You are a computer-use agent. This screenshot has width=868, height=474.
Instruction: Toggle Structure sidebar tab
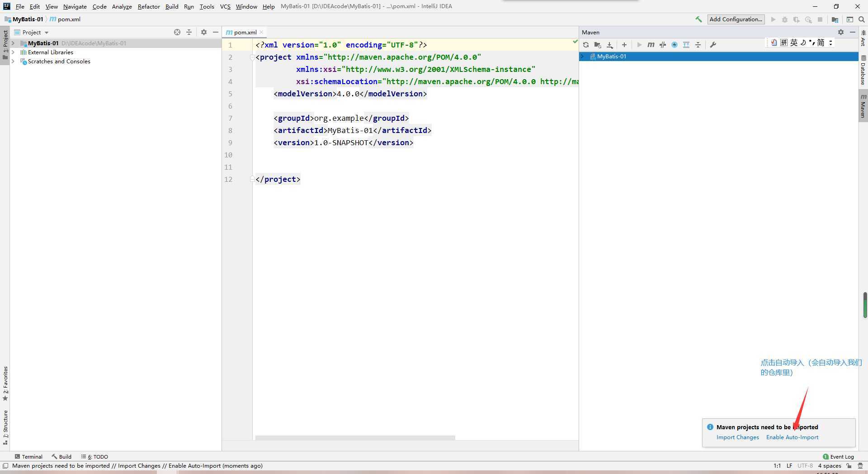(5, 427)
